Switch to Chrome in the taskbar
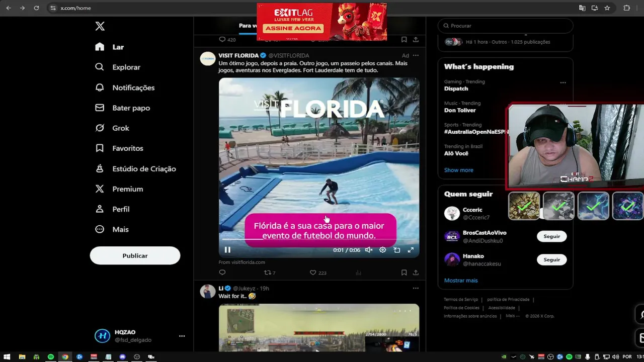Image resolution: width=644 pixels, height=362 pixels. click(x=65, y=357)
